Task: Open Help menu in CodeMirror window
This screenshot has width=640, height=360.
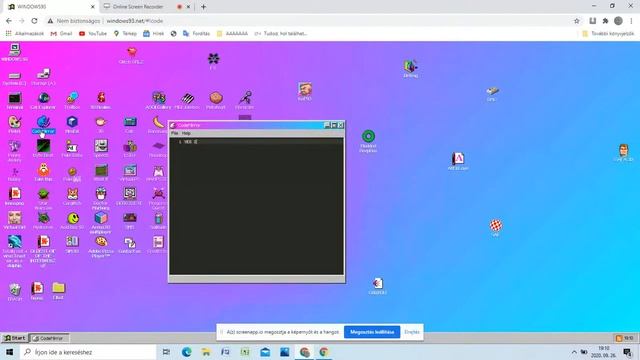Action: [186, 133]
